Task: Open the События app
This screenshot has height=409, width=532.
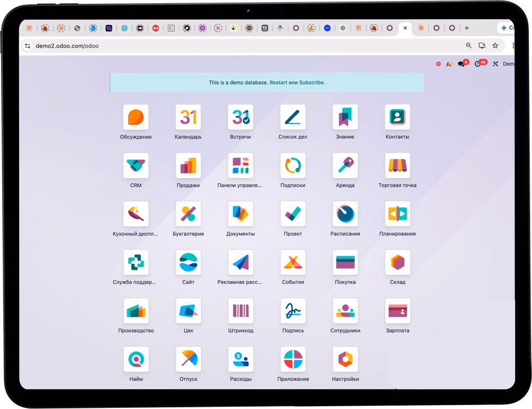Action: (293, 262)
